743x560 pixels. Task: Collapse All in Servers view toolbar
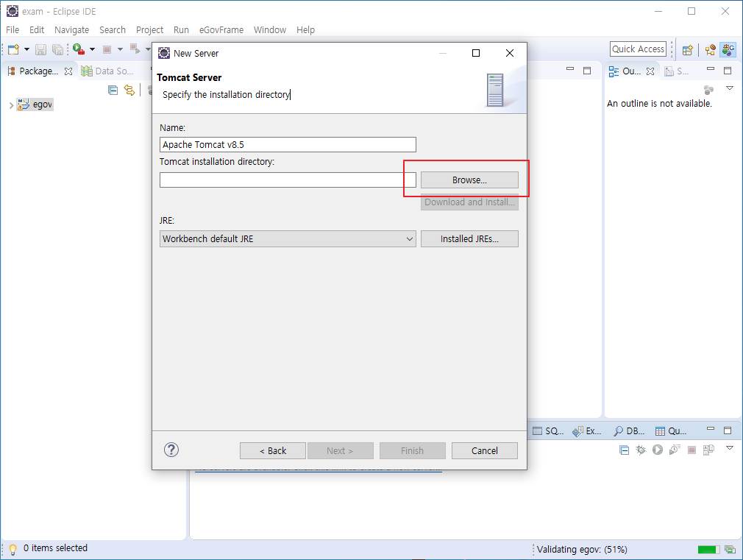tap(625, 450)
